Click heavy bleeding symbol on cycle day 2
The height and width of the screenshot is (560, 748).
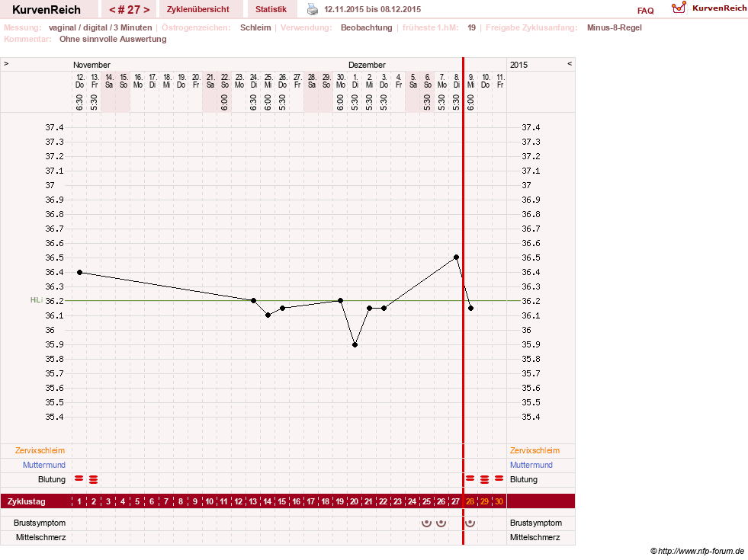point(94,479)
